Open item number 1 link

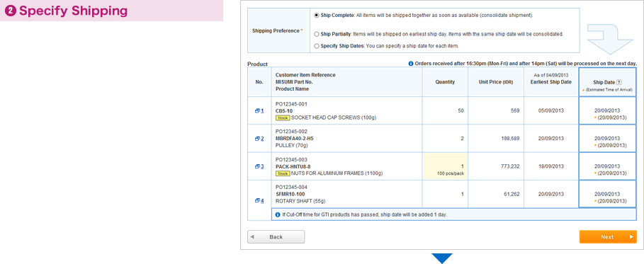pos(259,111)
